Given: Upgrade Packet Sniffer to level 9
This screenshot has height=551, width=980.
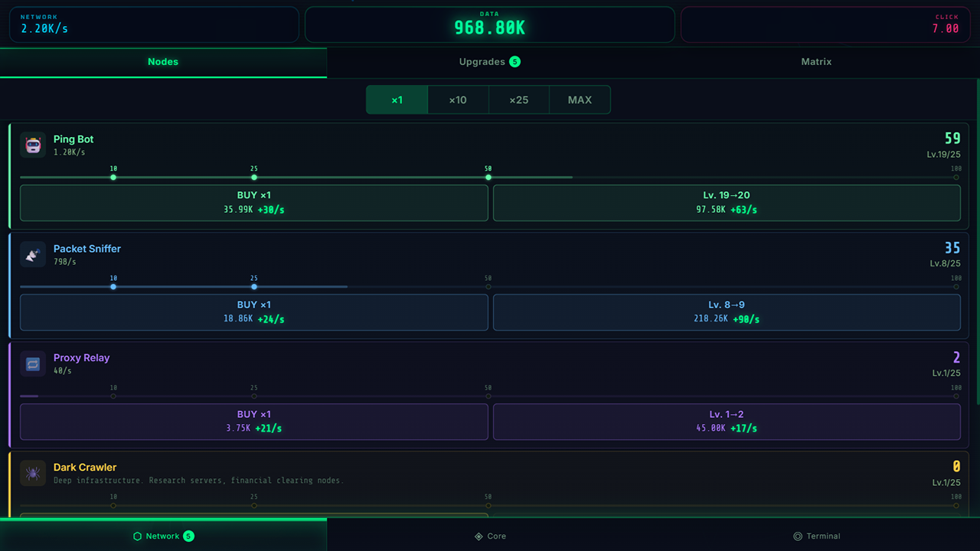Looking at the screenshot, I should [x=726, y=311].
